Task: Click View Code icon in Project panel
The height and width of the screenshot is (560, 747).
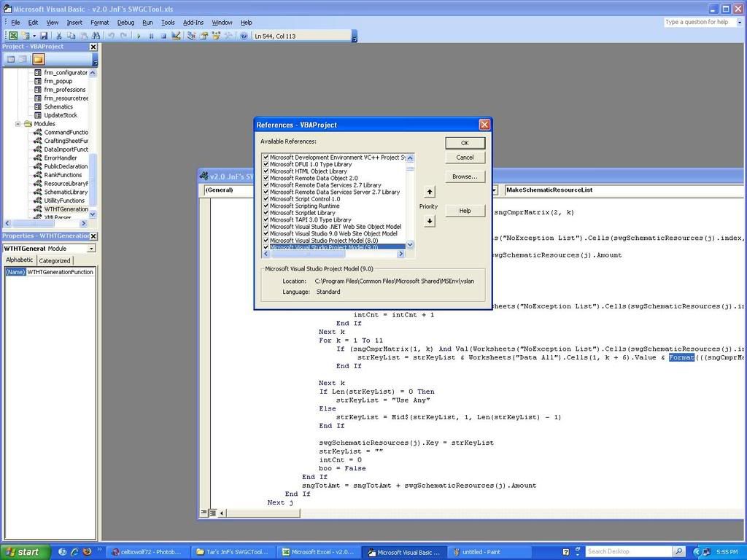Action: [10, 59]
